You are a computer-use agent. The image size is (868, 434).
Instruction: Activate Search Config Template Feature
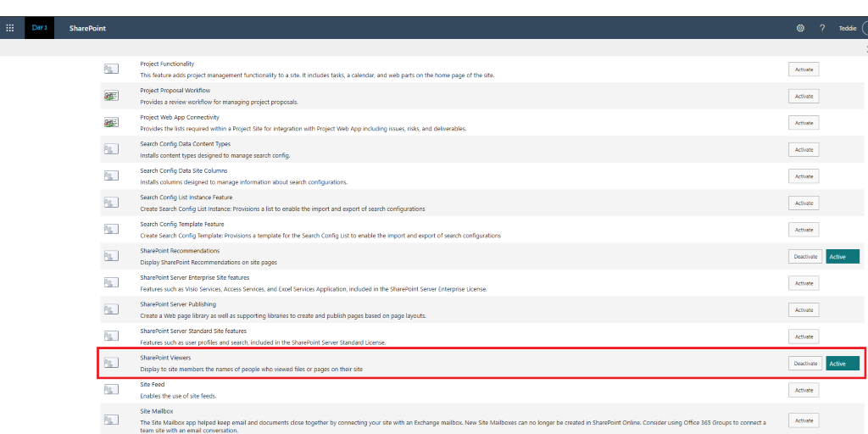pos(804,229)
